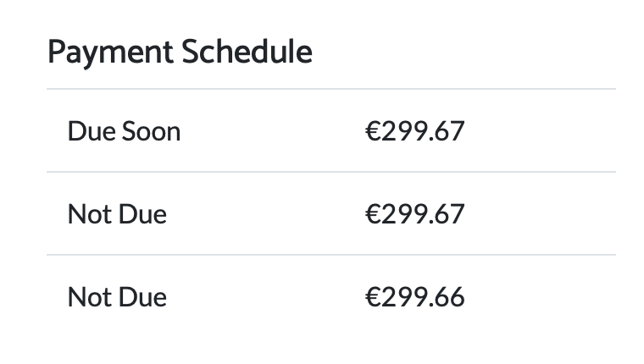Select the Not Due label beside €299.67
Viewport: 644px width, 364px height.
click(x=117, y=214)
